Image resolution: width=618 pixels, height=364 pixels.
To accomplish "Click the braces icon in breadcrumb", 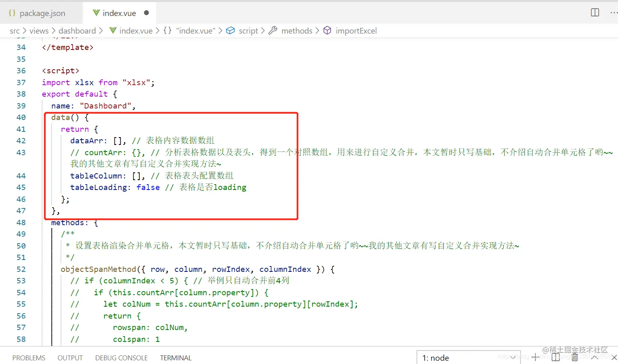I will 168,30.
